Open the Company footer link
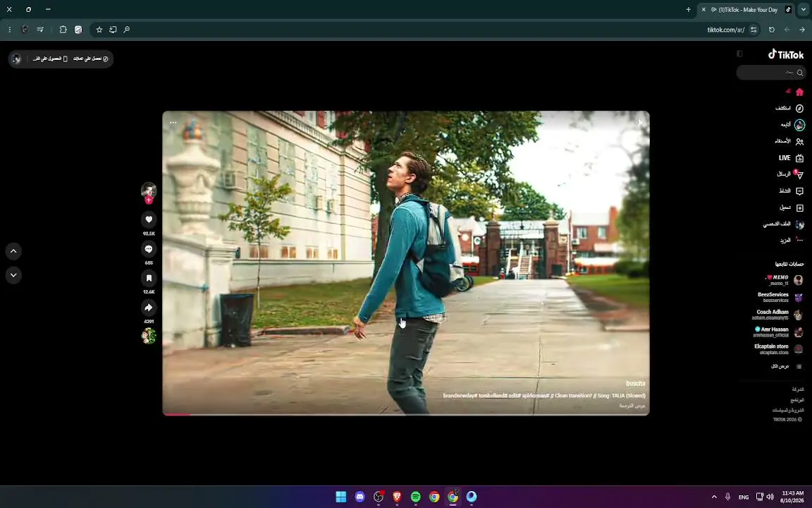The image size is (812, 508). 797,389
